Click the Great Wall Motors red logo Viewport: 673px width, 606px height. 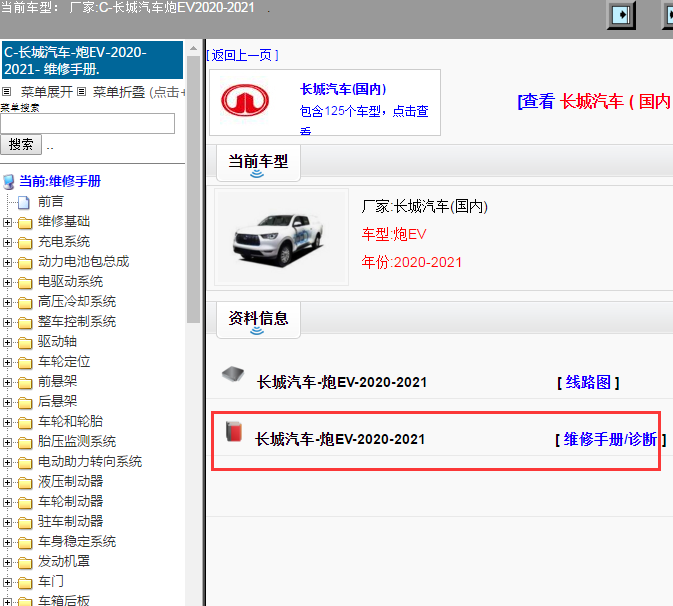(x=245, y=100)
